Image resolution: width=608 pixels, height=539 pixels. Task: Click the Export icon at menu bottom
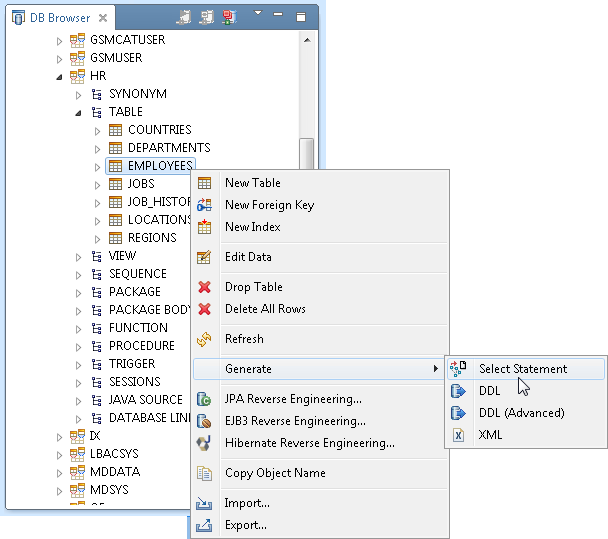[205, 525]
